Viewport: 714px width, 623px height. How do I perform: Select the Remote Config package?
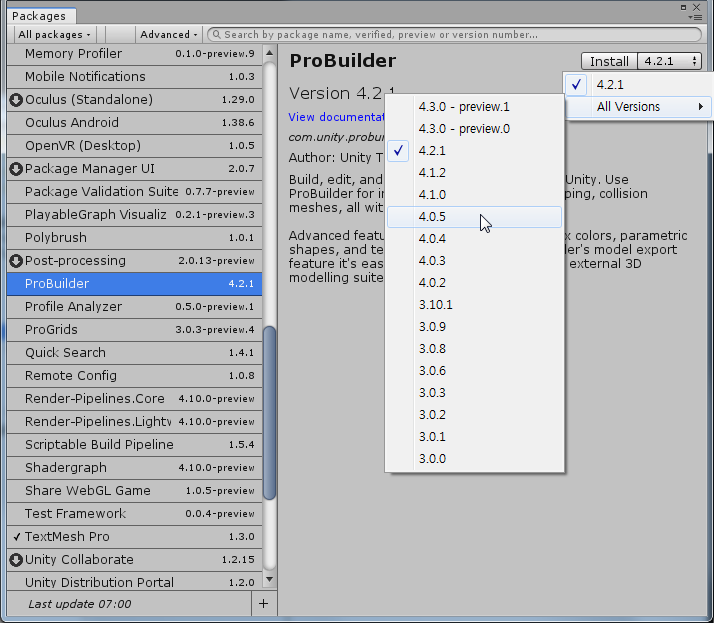tap(134, 376)
